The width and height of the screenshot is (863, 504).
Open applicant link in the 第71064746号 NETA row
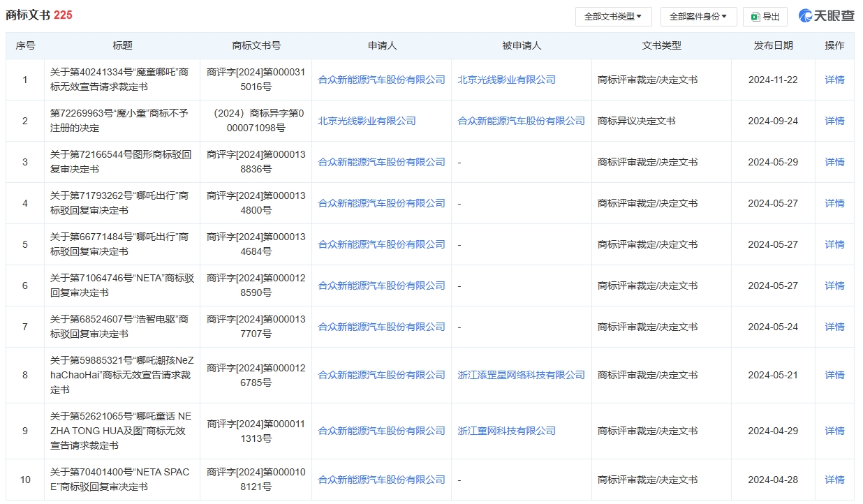click(x=381, y=286)
